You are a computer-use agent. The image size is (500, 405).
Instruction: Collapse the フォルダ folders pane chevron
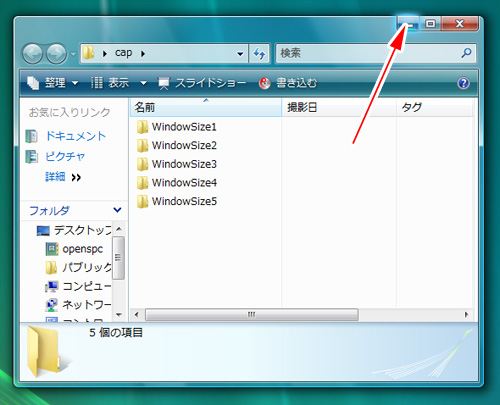click(117, 210)
